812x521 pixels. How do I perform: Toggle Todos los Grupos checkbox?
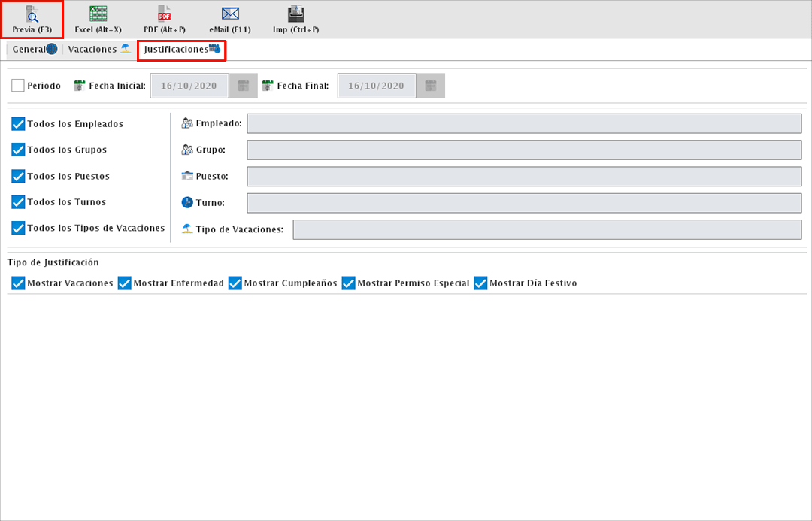(x=19, y=150)
